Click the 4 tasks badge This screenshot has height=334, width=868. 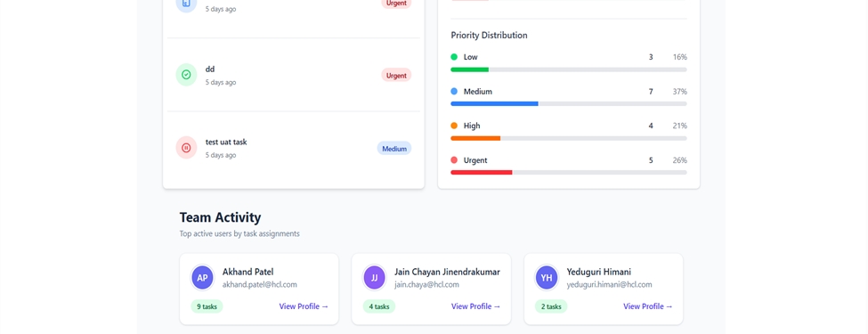coord(379,306)
